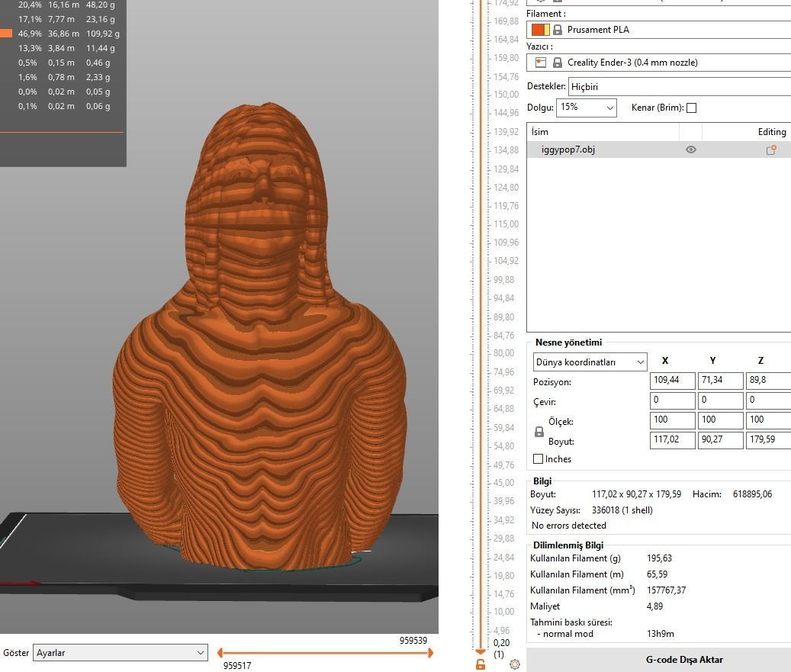Click the 0,20 bottom layer height label
The image size is (791, 672).
coord(501,643)
